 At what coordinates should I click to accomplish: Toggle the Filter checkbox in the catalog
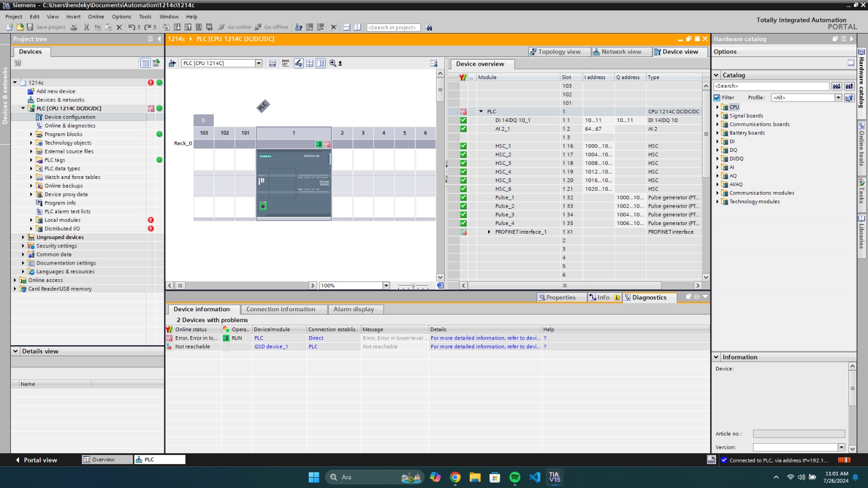tap(717, 98)
